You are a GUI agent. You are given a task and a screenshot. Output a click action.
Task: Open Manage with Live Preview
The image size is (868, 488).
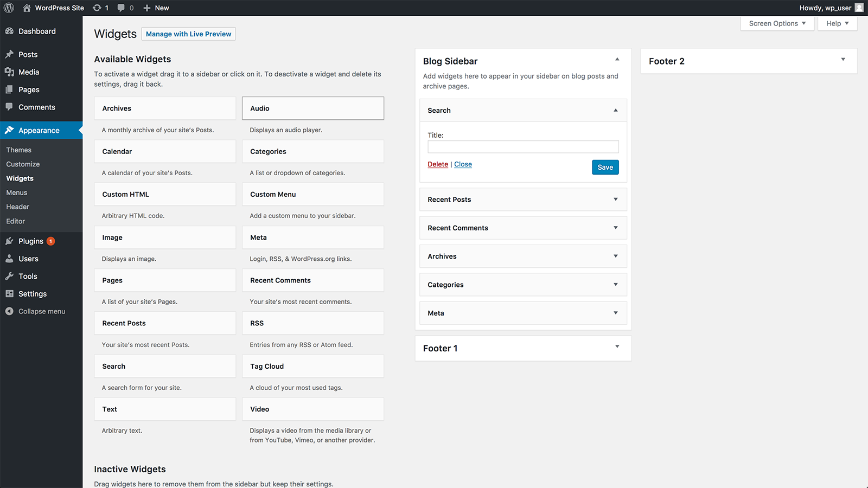188,34
